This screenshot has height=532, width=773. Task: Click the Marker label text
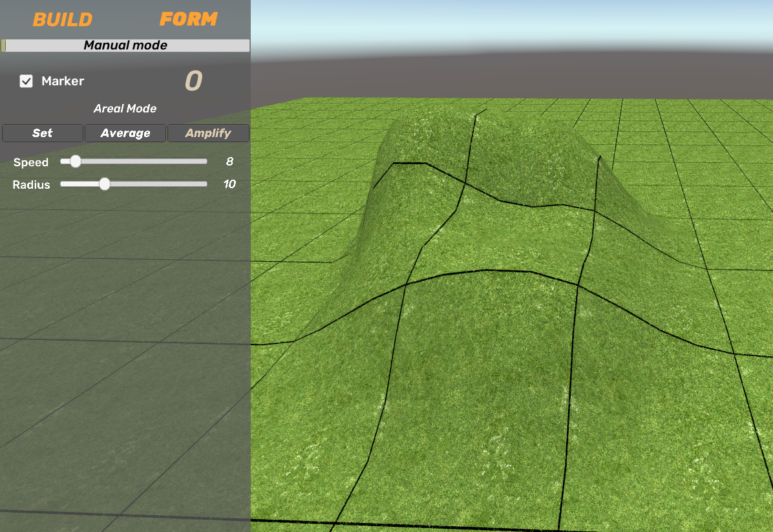63,81
